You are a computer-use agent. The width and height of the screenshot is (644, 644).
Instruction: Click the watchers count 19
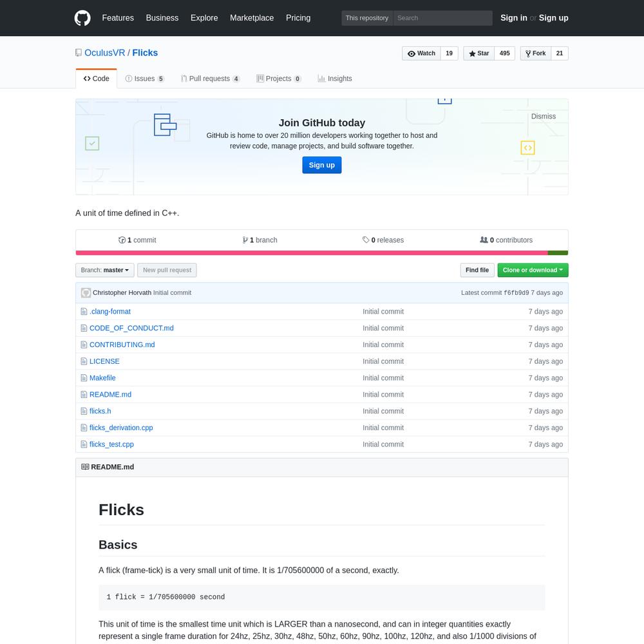(449, 53)
